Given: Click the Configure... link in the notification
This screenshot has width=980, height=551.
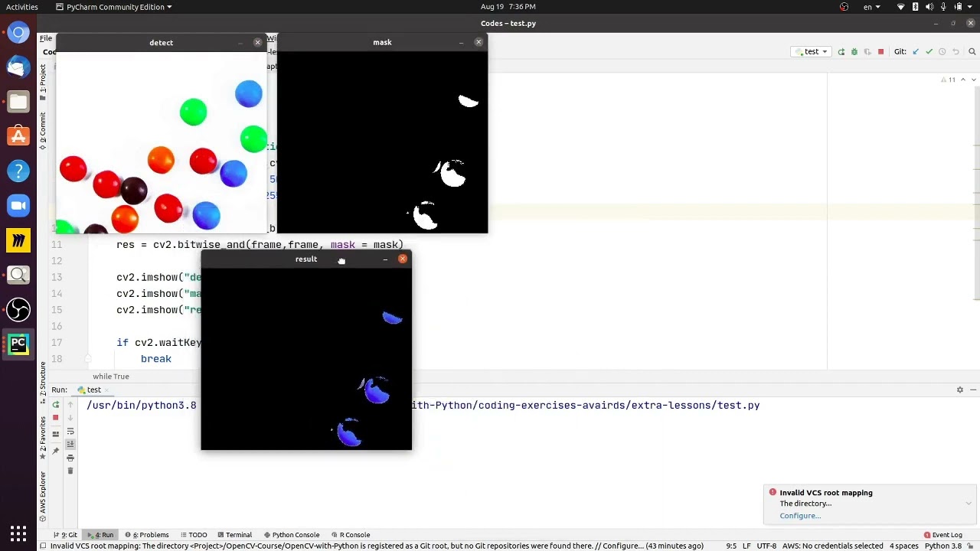Looking at the screenshot, I should pos(800,516).
